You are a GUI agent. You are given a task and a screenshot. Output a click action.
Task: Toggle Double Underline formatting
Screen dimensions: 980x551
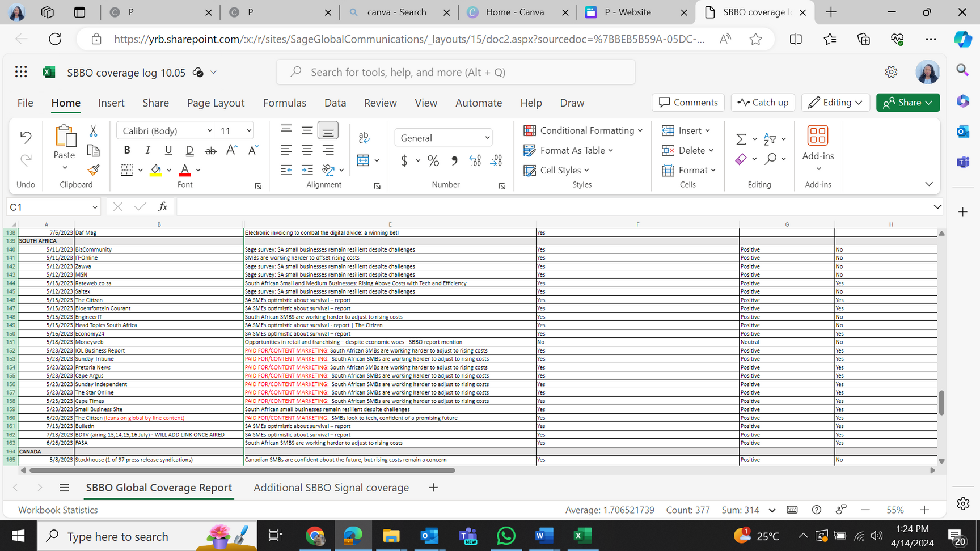[189, 150]
